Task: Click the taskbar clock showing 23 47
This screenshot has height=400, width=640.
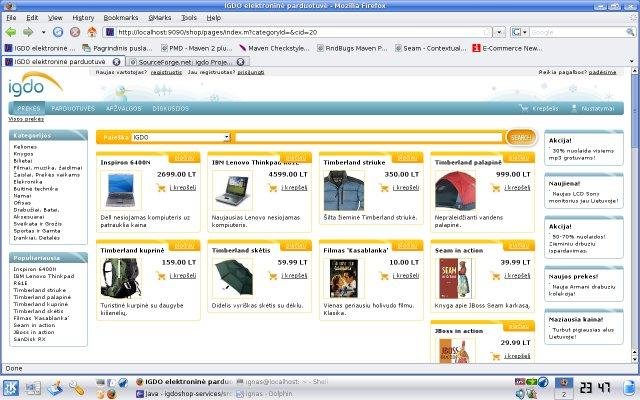Action: (x=595, y=388)
